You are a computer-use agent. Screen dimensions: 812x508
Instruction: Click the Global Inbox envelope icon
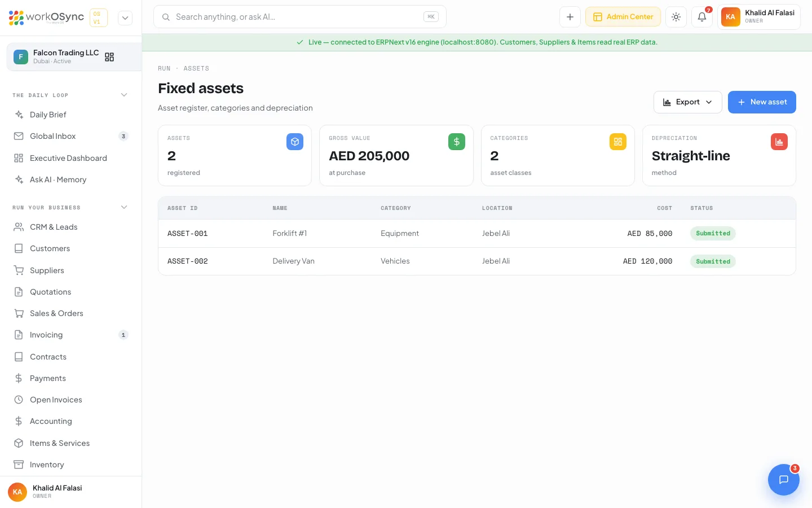19,136
